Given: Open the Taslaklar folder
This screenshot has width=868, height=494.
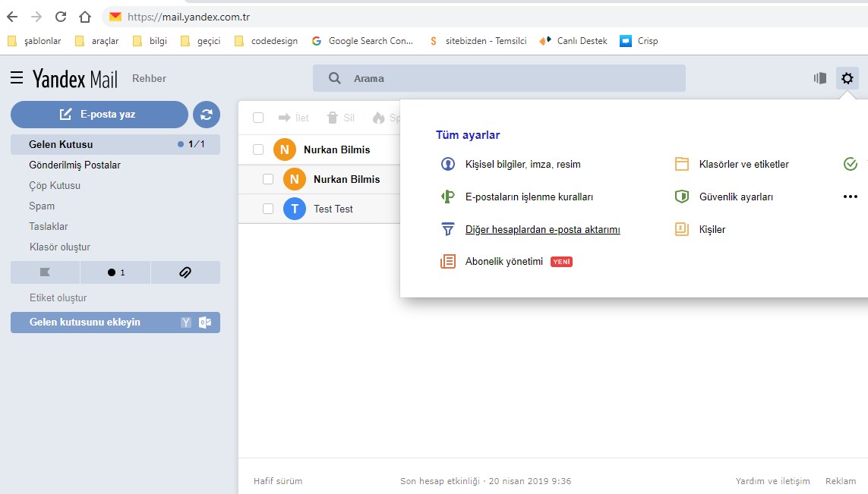Looking at the screenshot, I should pos(49,226).
